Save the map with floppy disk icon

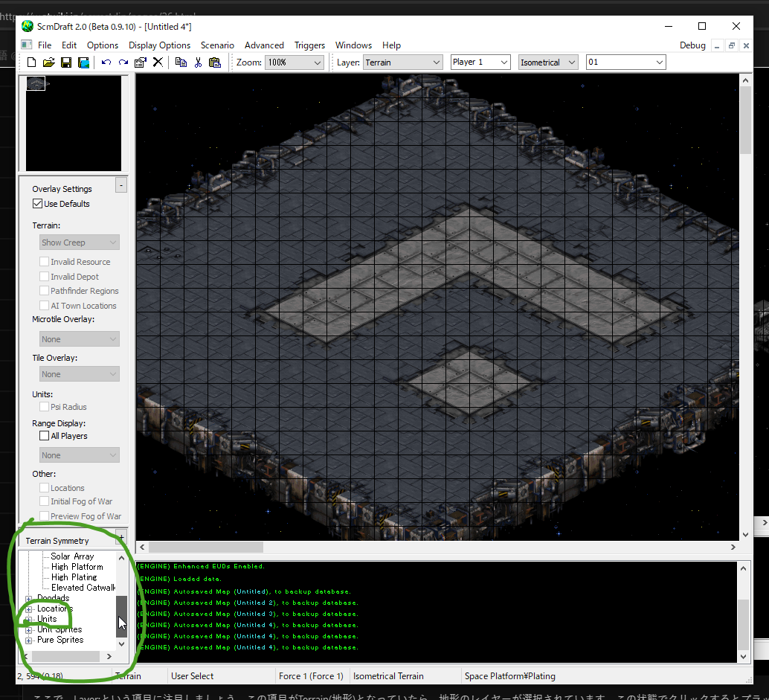pos(66,62)
